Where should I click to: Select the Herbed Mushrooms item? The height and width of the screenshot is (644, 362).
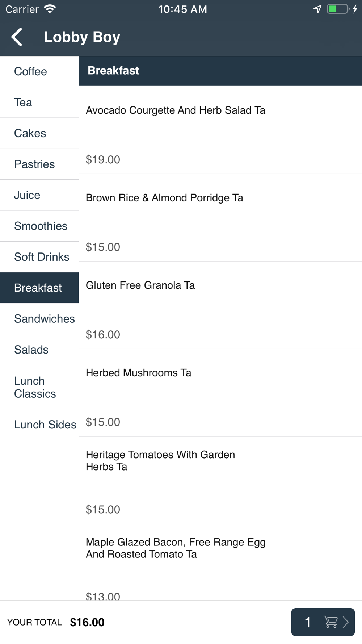220,393
